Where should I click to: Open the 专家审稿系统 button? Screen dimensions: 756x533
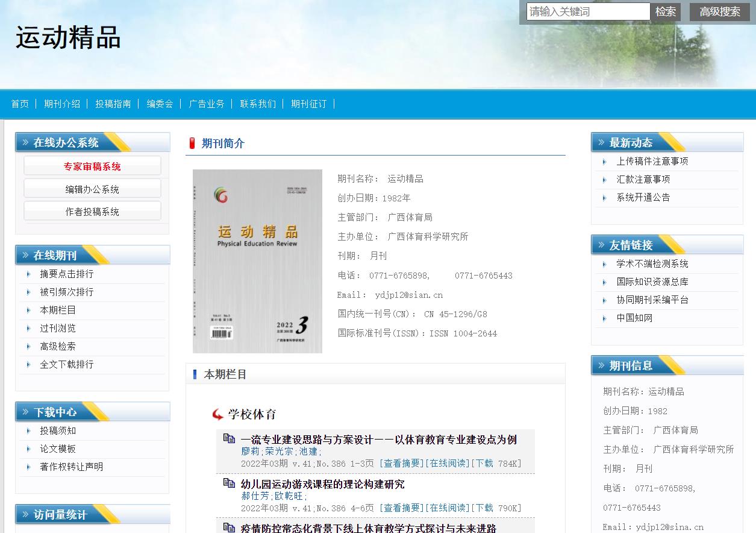click(92, 166)
